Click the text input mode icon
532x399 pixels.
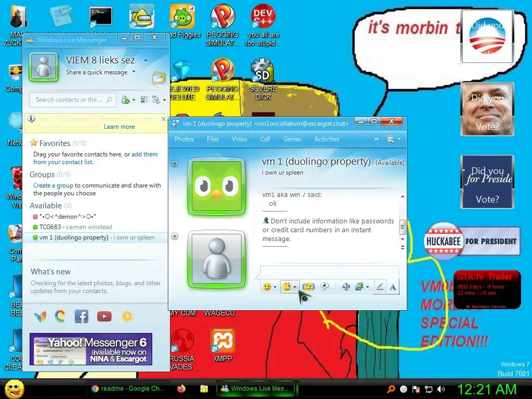click(345, 287)
